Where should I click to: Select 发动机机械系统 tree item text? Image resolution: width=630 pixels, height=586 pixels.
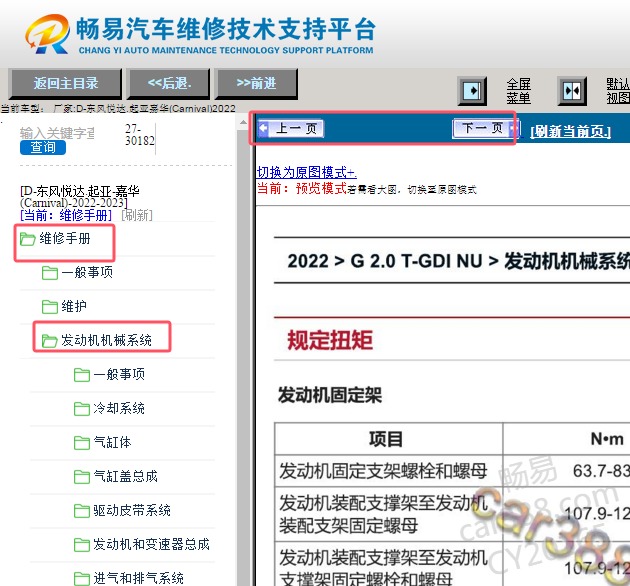tap(106, 341)
